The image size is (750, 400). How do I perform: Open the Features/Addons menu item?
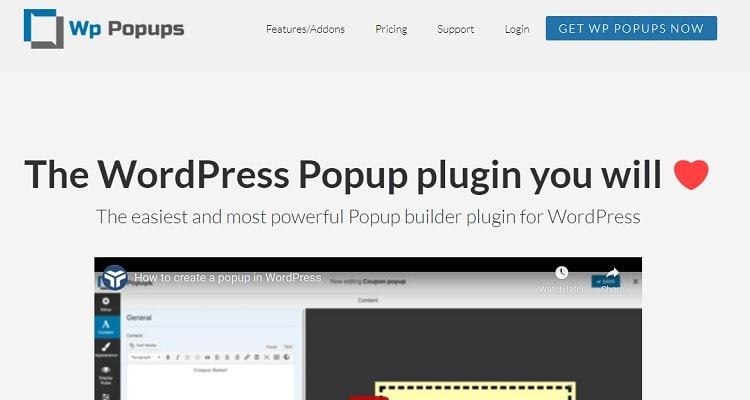(x=305, y=29)
